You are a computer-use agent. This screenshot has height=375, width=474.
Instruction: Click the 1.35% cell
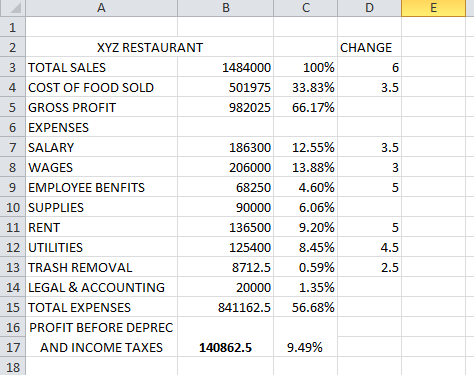306,287
